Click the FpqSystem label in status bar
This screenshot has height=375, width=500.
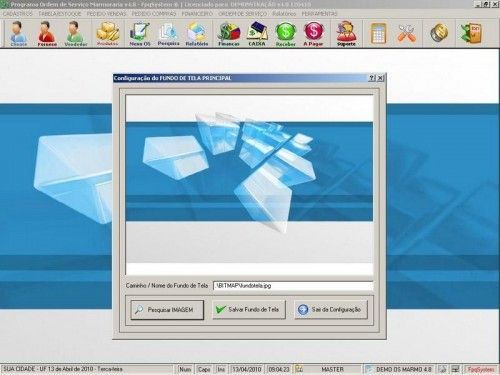point(481,369)
